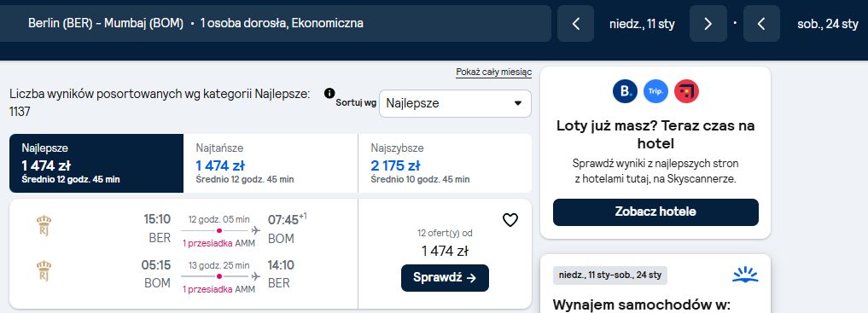868x313 pixels.
Task: Select the Najlepsze tab
Action: 96,163
